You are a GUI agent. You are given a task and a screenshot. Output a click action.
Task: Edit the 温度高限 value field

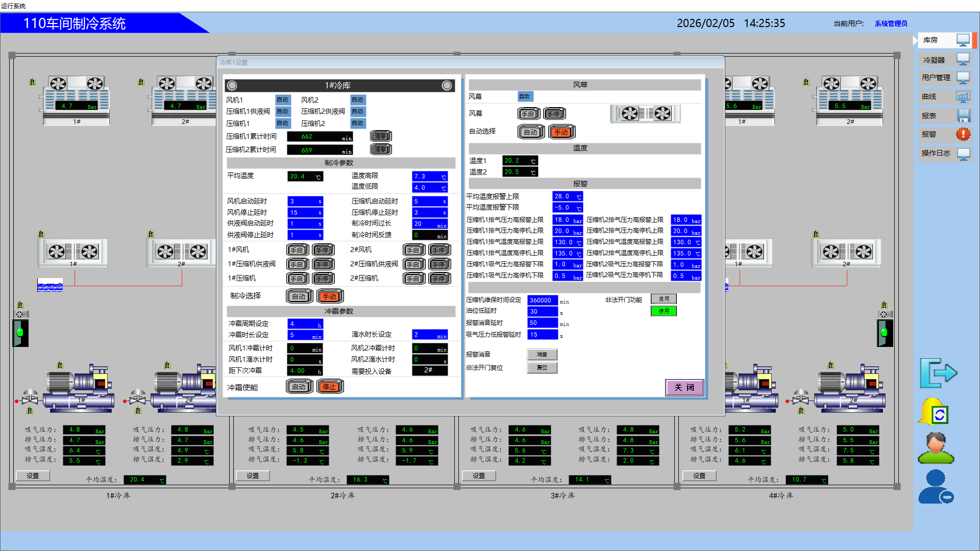pyautogui.click(x=429, y=177)
